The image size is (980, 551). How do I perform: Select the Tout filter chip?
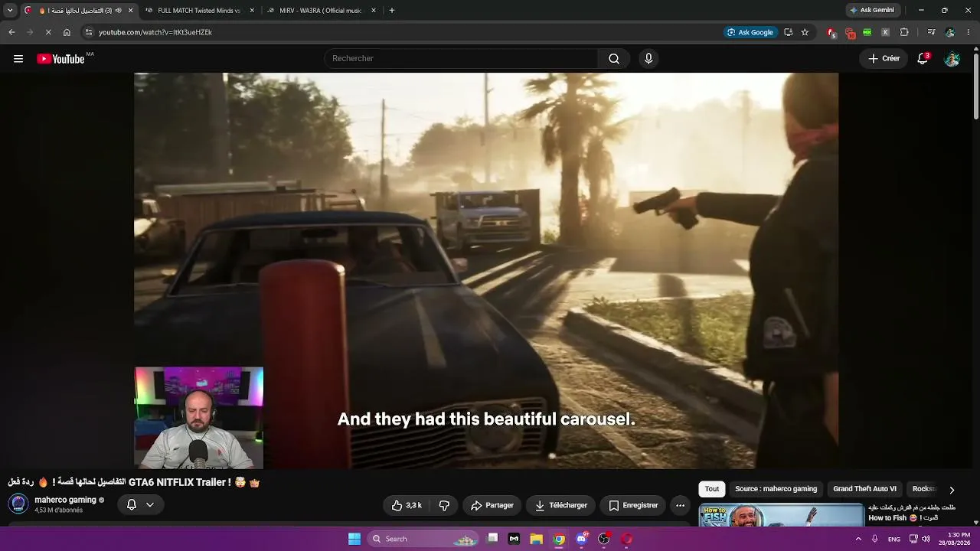pos(712,489)
